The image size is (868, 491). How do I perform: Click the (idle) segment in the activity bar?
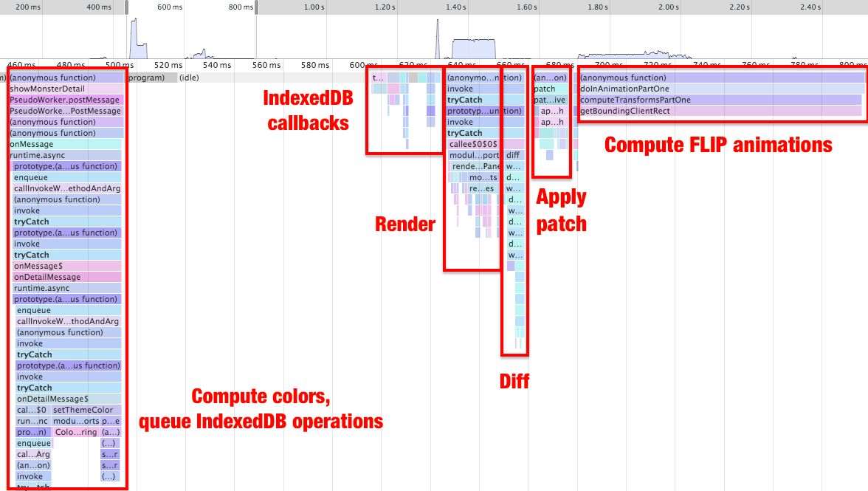(x=188, y=78)
